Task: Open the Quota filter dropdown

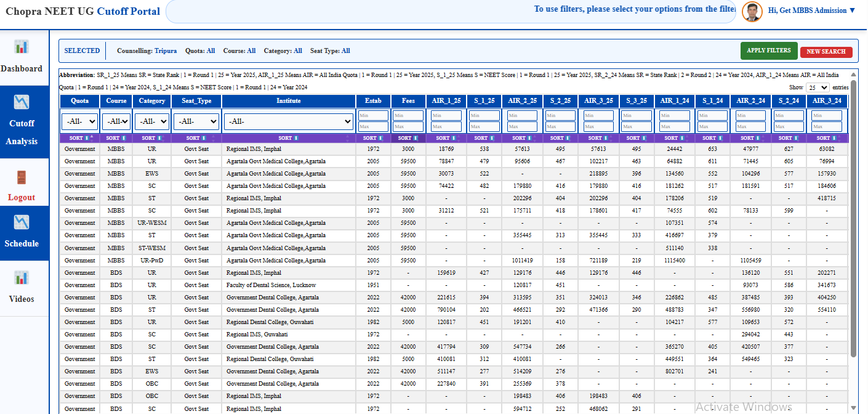Action: coord(79,121)
